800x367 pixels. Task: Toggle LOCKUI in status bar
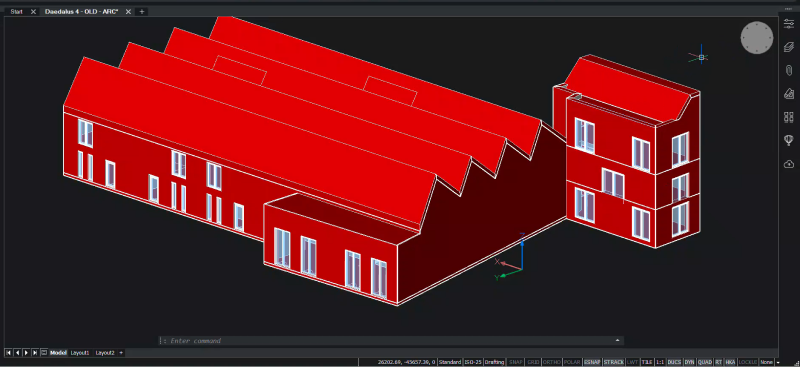click(x=748, y=362)
